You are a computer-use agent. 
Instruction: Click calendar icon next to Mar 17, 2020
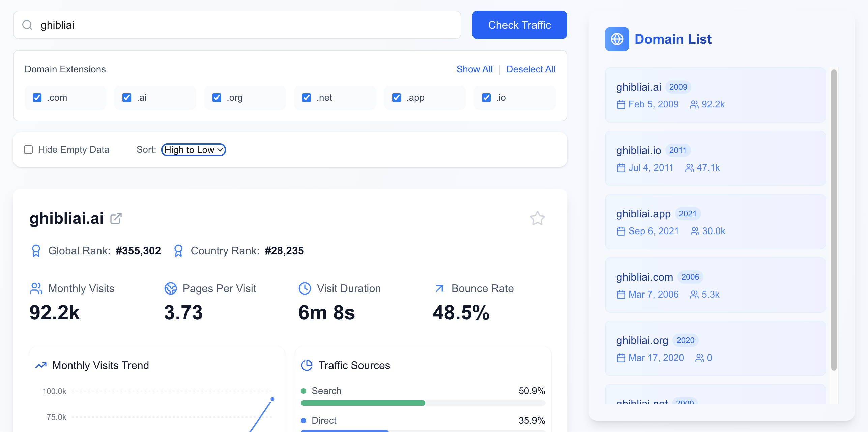[x=621, y=358]
